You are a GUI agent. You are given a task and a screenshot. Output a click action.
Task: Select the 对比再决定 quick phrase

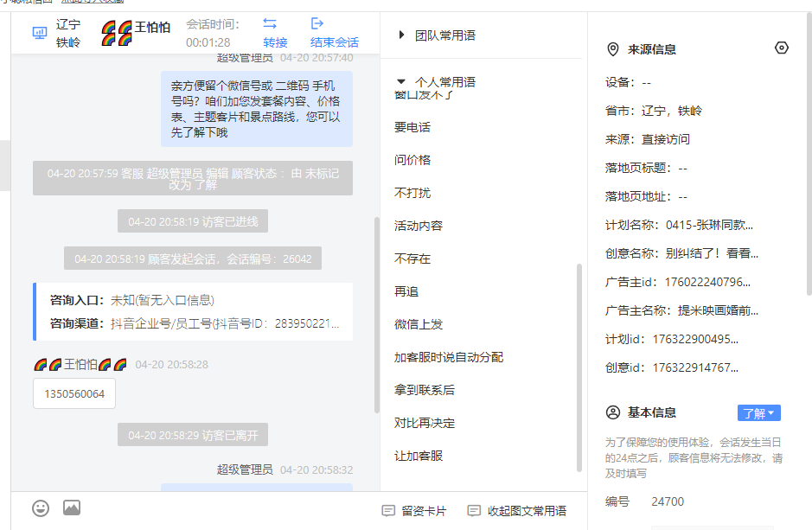[424, 423]
